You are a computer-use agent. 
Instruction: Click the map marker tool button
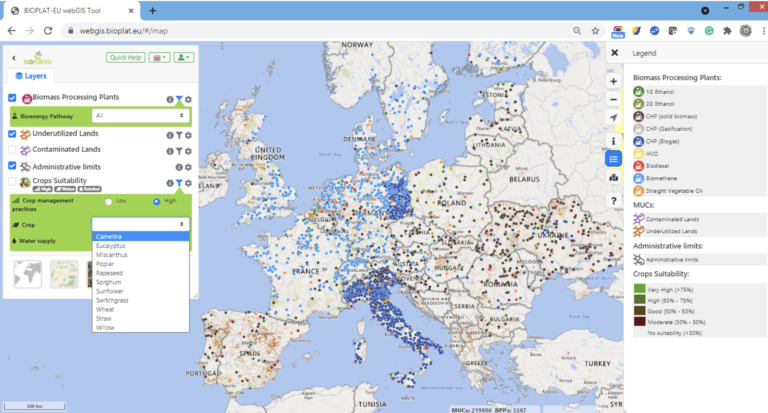(613, 177)
